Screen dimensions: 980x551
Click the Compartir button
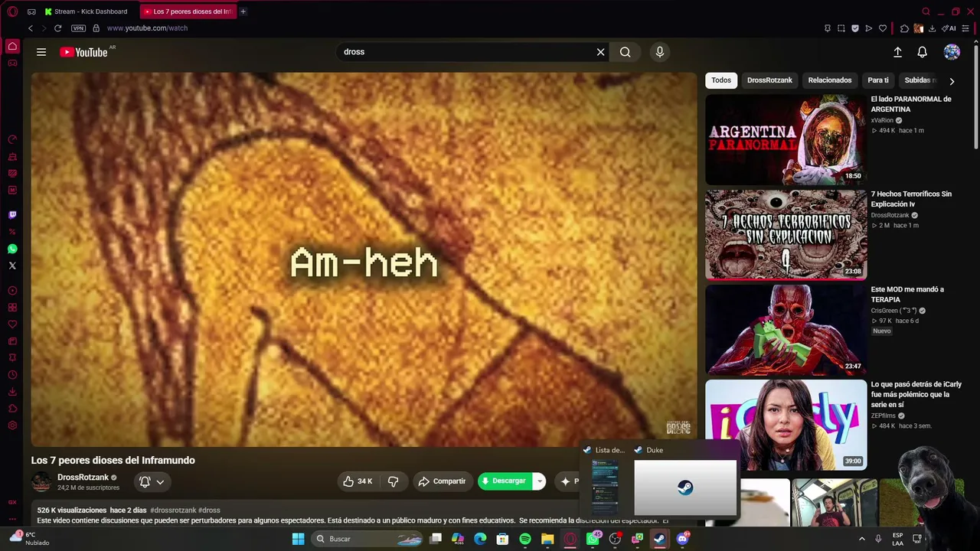[442, 481]
